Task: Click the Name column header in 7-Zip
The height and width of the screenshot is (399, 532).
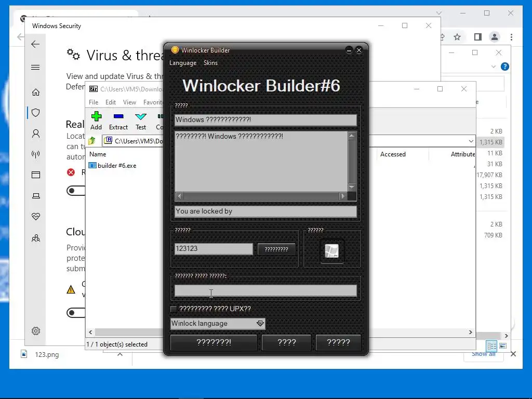Action: pos(98,154)
